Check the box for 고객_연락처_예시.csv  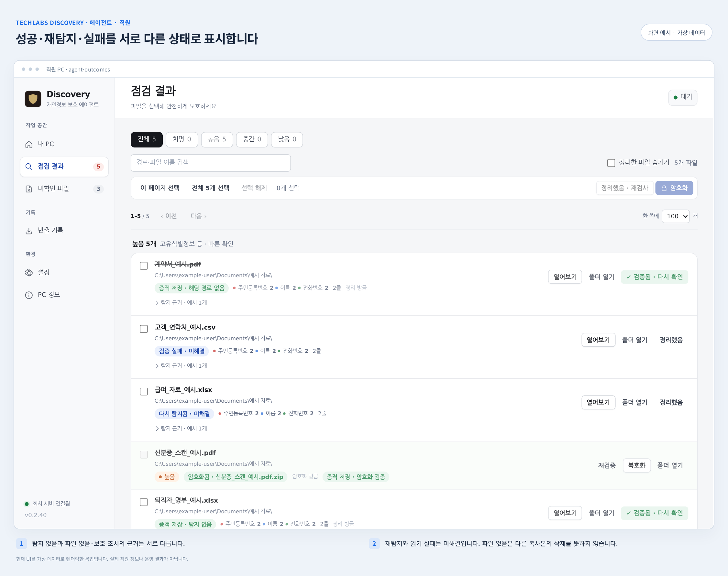[x=144, y=329]
